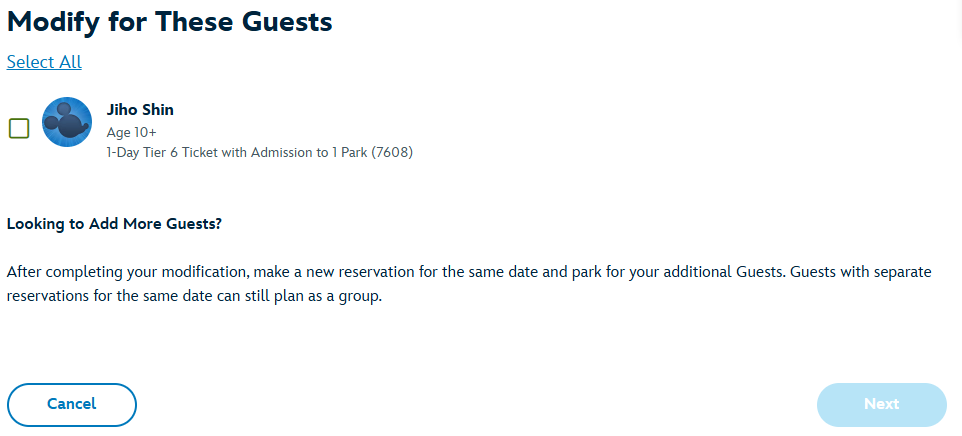
Task: Click the Looking to Add More Guests? heading
Action: tap(114, 224)
